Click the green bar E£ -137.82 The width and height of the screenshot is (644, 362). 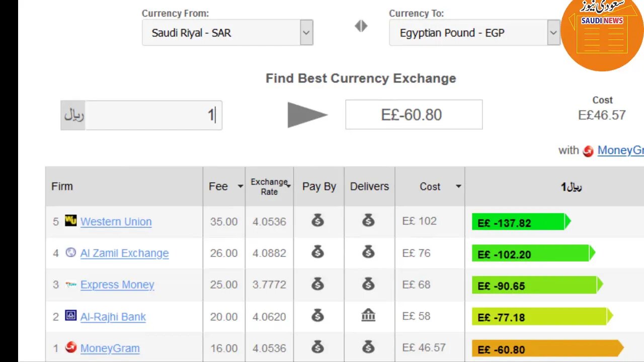coord(521,222)
